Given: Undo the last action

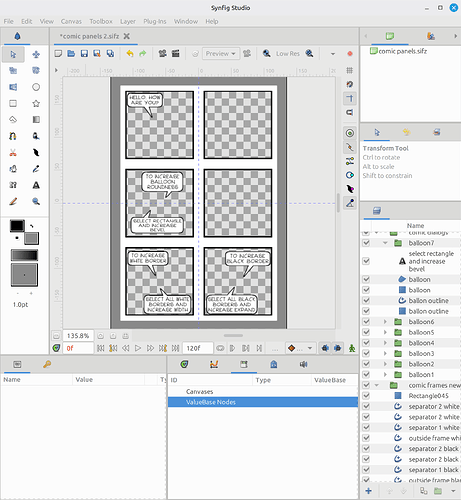Looking at the screenshot, I should [130, 53].
